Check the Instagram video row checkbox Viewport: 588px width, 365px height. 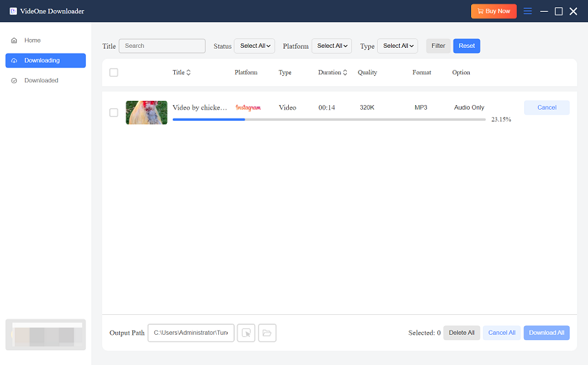(x=113, y=113)
